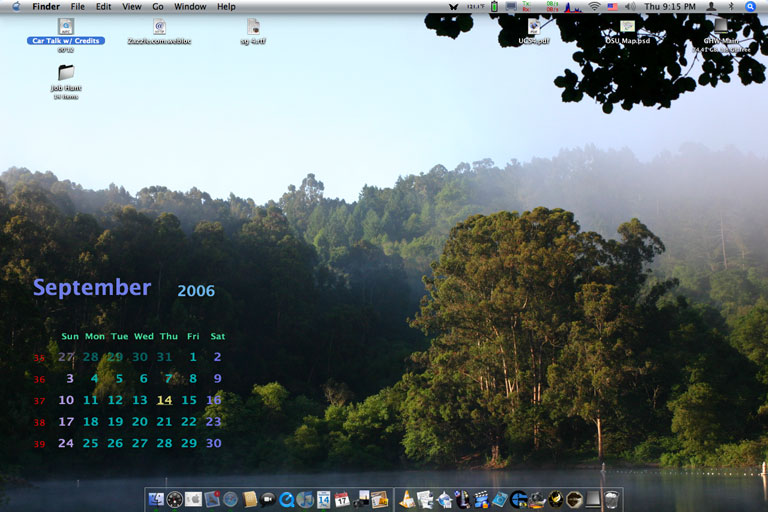The width and height of the screenshot is (768, 512).
Task: Click the Thu 9:15 PM clock
Action: [x=670, y=6]
